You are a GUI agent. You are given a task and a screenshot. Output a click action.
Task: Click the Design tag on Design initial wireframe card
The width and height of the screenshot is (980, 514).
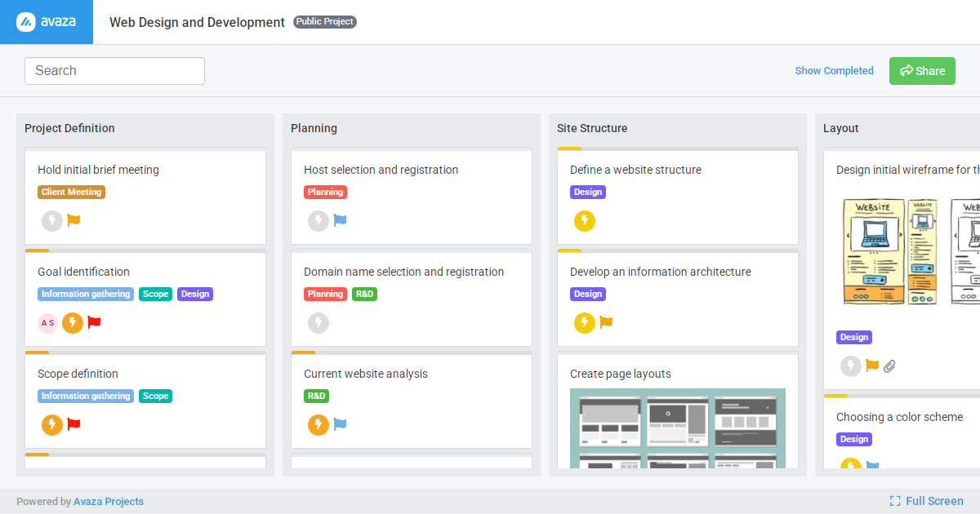tap(854, 338)
